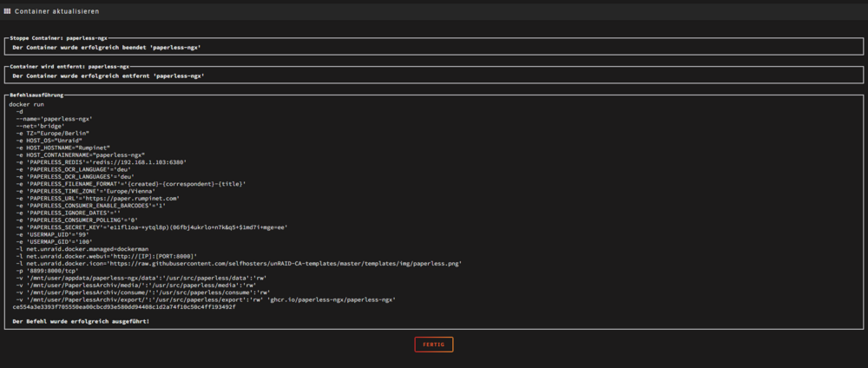Click 'Der Befehl wurde erfolgreich ausgeführt!' message
The width and height of the screenshot is (868, 368).
click(x=80, y=320)
